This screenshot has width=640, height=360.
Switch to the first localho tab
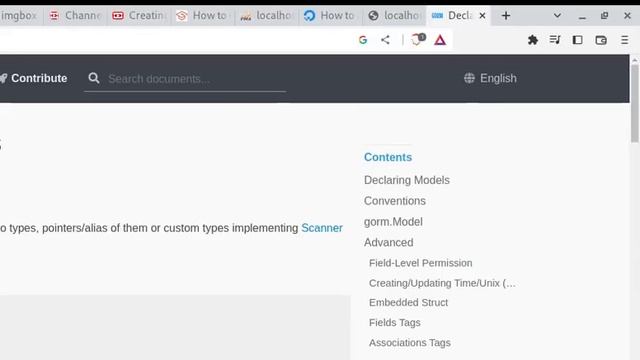(x=267, y=16)
